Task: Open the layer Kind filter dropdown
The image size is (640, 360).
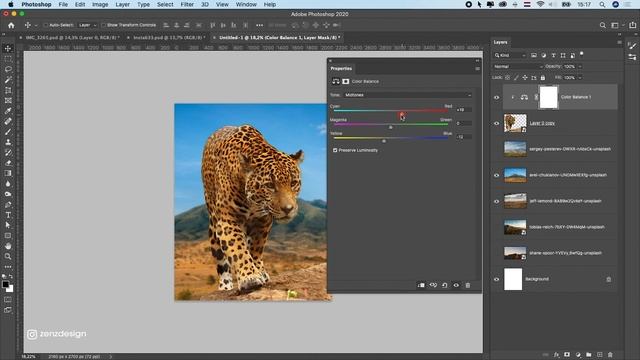Action: pos(510,55)
